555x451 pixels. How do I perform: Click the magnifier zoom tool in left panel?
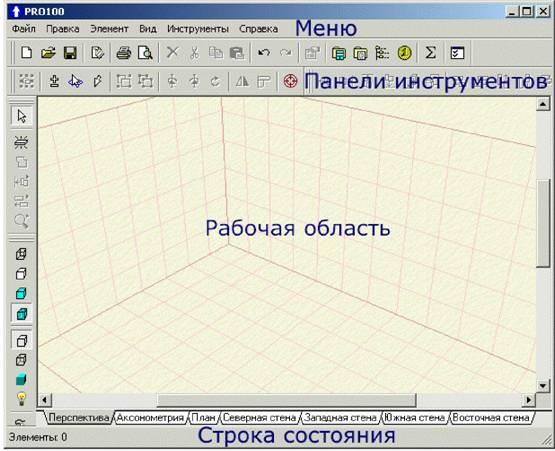point(21,221)
